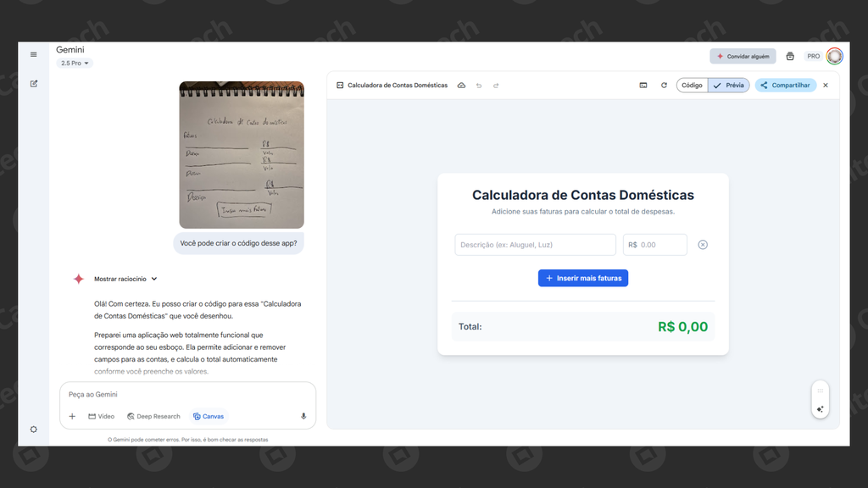
Task: Open the 2.5 Pro model selector
Action: [75, 62]
